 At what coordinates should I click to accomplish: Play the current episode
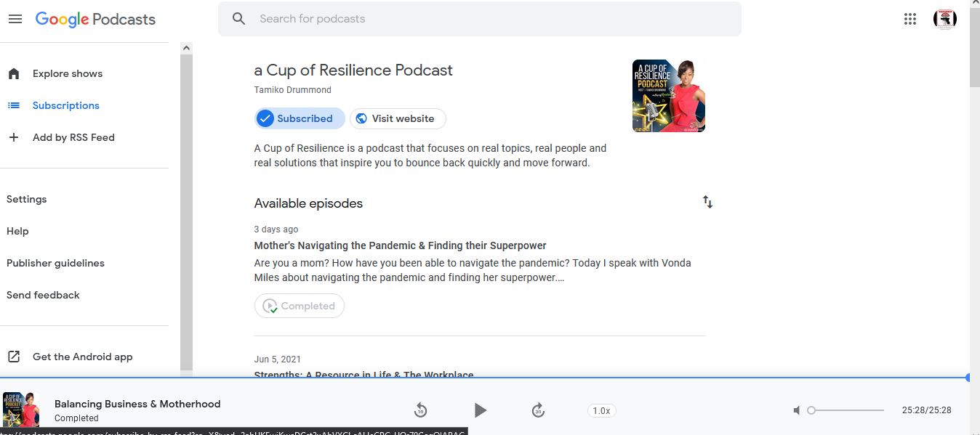click(x=480, y=410)
